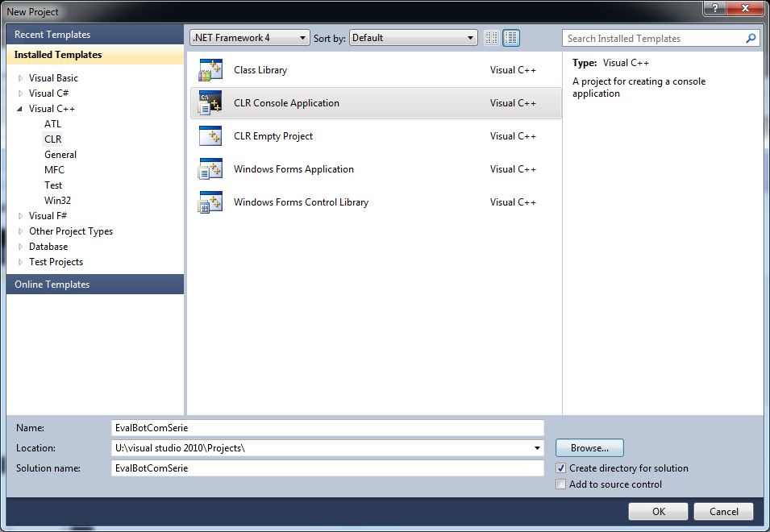Screen dimensions: 770x532
Task: Click the Windows Forms Control Library icon
Action: point(210,202)
